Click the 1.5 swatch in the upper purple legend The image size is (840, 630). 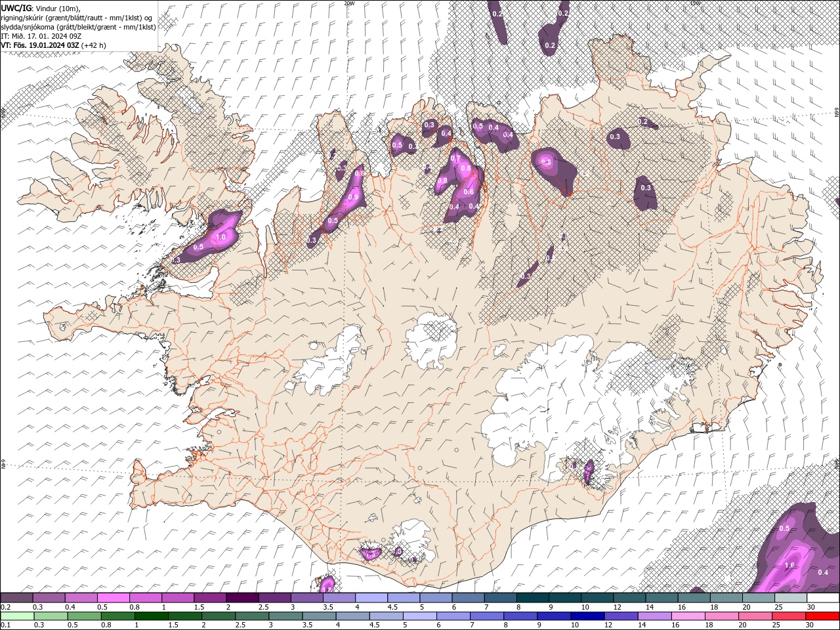point(210,598)
